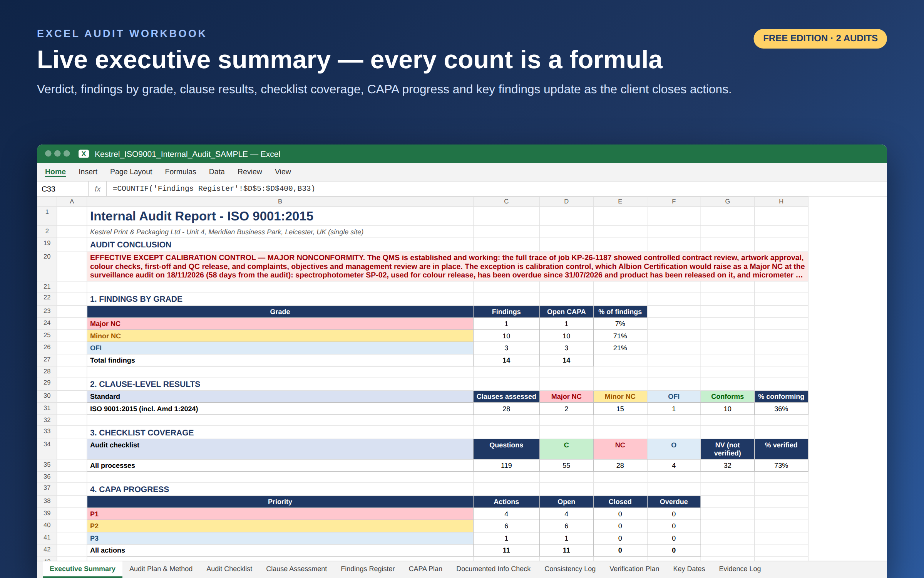924x578 pixels.
Task: Switch to Documented Info Check sheet
Action: click(x=493, y=569)
